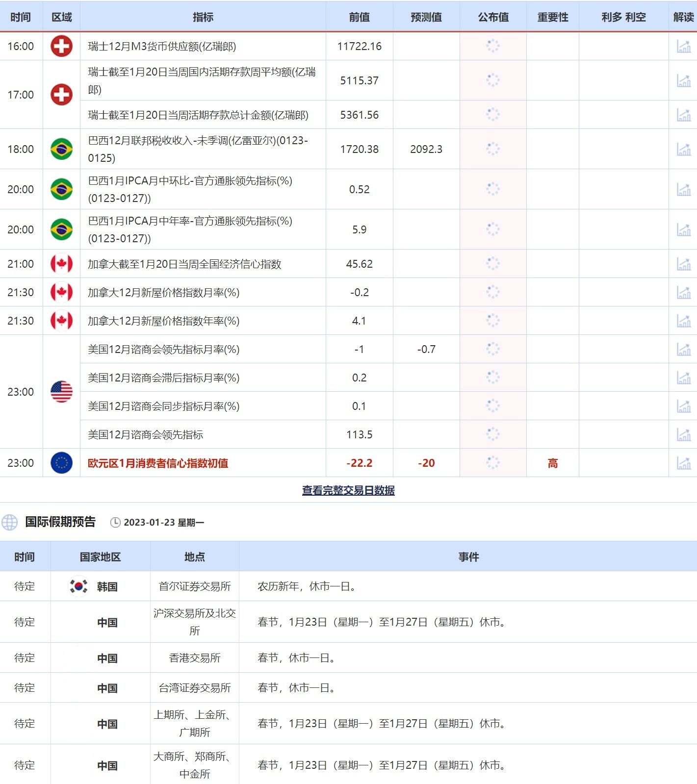Click the 解读 column header
Image resolution: width=697 pixels, height=784 pixels.
point(683,17)
